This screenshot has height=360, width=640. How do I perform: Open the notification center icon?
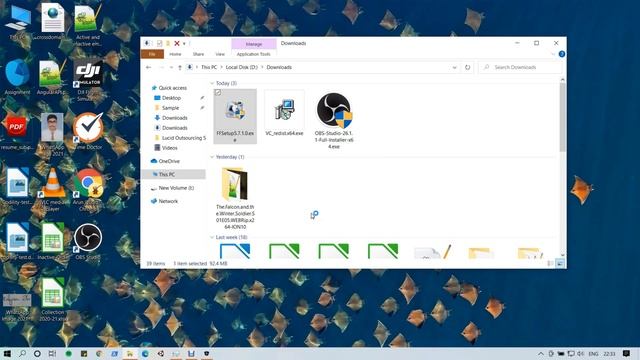626,353
